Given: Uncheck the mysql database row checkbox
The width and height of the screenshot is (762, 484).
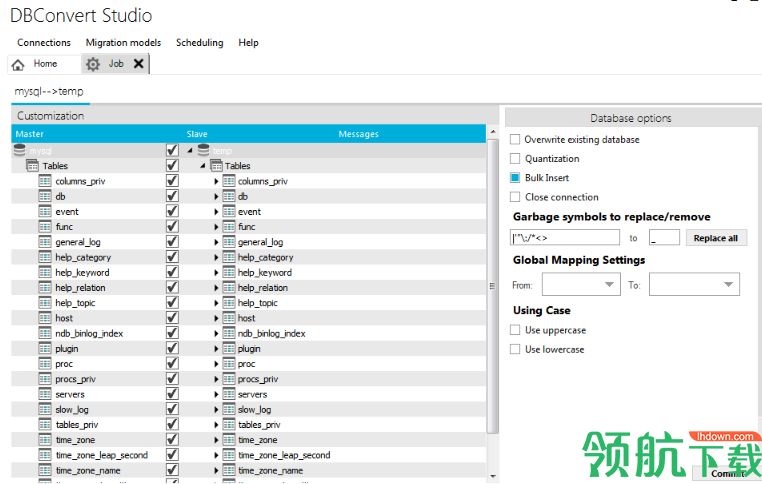Looking at the screenshot, I should point(172,150).
